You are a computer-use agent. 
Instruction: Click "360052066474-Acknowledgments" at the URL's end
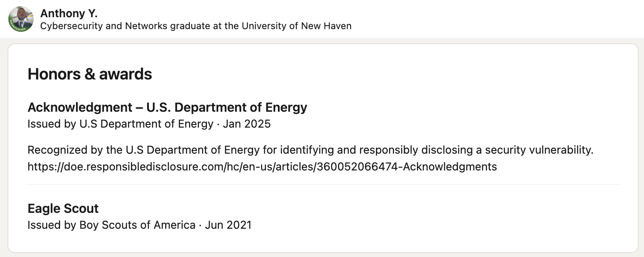407,166
